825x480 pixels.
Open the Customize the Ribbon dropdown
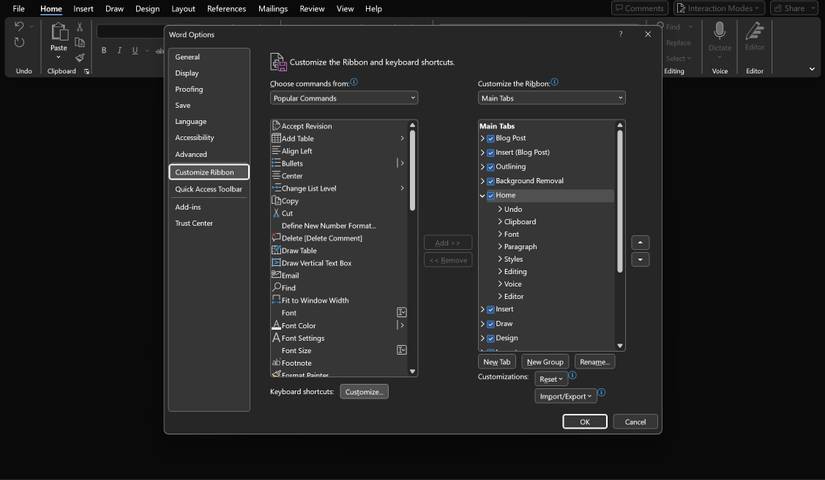tap(551, 98)
